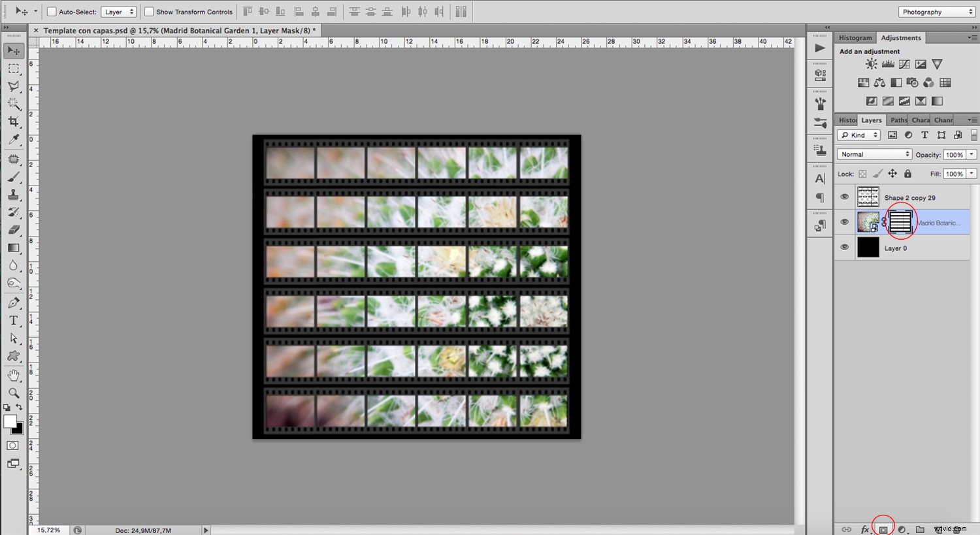Check Show Transform Controls
980x535 pixels.
[148, 11]
